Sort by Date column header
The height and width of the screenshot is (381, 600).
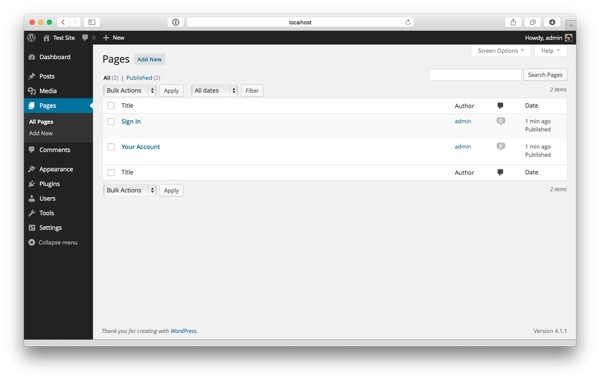coord(531,106)
